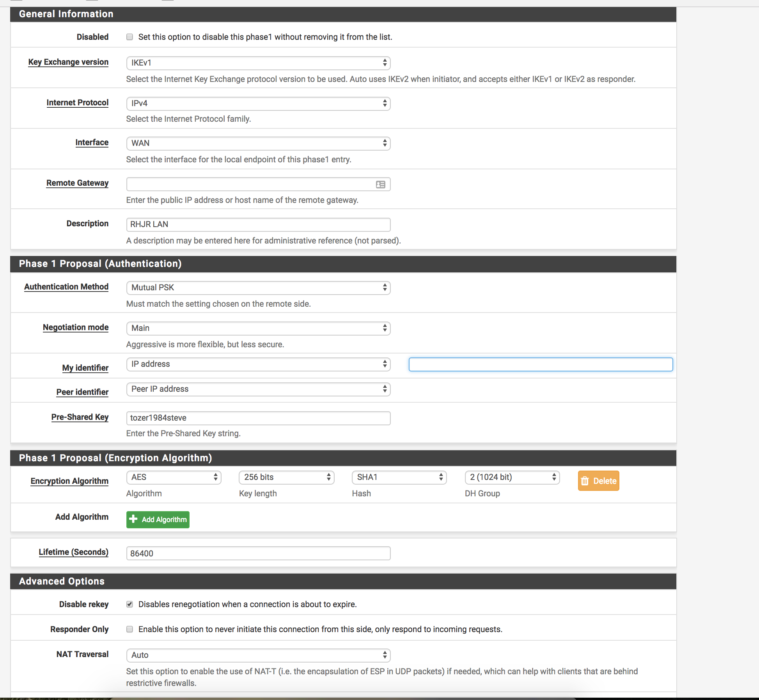Click the Phase 1 Proposal (Encryption Algorithm) header

coord(343,458)
